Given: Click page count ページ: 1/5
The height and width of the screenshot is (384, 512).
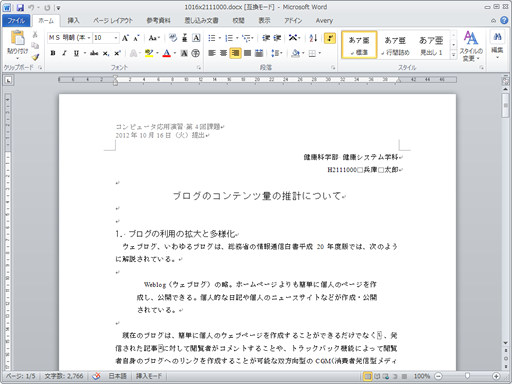Looking at the screenshot, I should [x=20, y=376].
